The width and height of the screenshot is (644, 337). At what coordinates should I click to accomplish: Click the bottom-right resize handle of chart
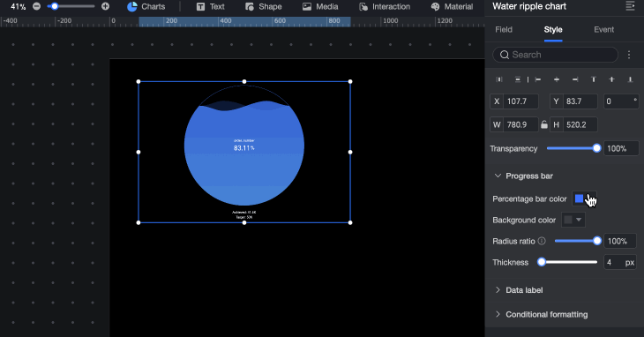350,223
